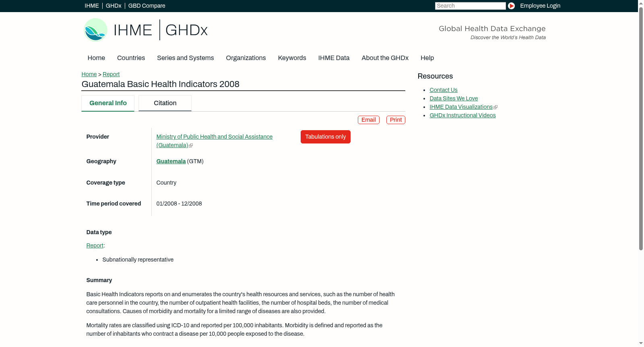
Task: Open Data Sites We Love link
Action: click(454, 99)
